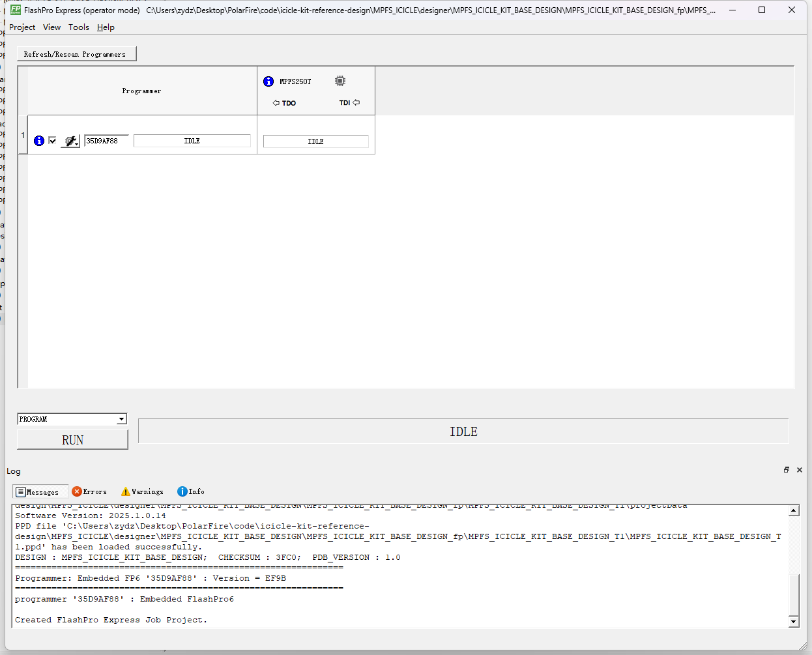Click the 'Software Version: 2025.1.0.14' log line

pos(91,516)
